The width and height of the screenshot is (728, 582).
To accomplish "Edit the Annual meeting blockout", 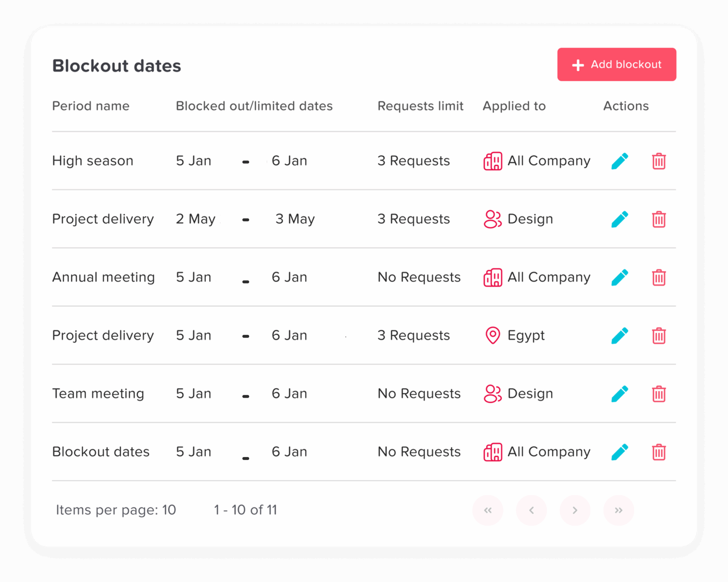I will (620, 277).
